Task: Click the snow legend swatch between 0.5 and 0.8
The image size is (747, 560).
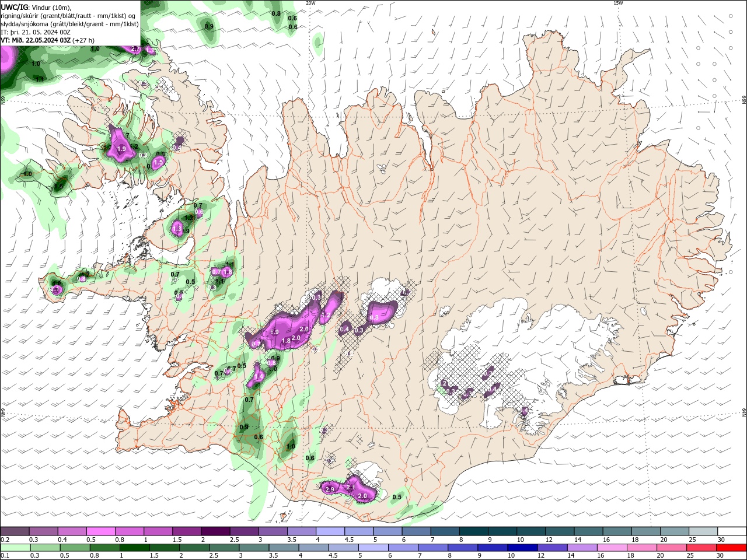Action: [x=100, y=531]
